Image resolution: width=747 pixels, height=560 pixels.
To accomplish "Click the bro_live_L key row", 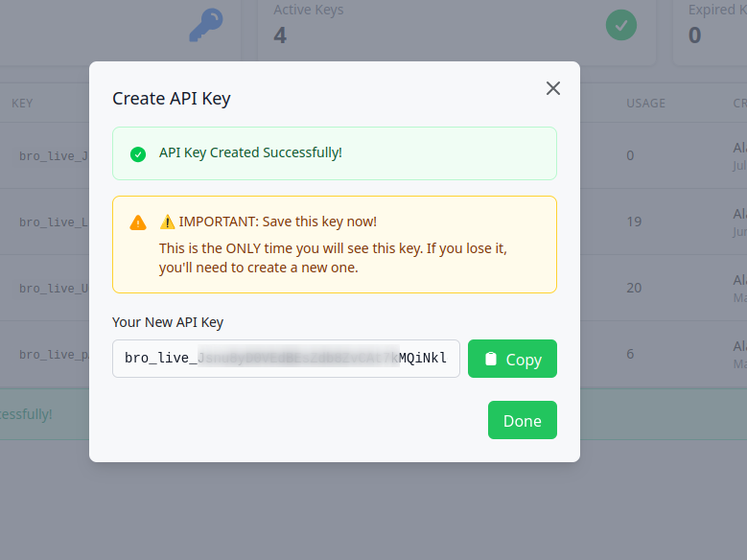I will coord(54,222).
